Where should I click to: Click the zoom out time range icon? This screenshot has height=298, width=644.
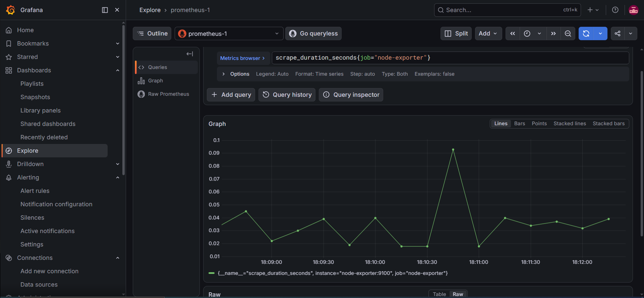tap(568, 33)
